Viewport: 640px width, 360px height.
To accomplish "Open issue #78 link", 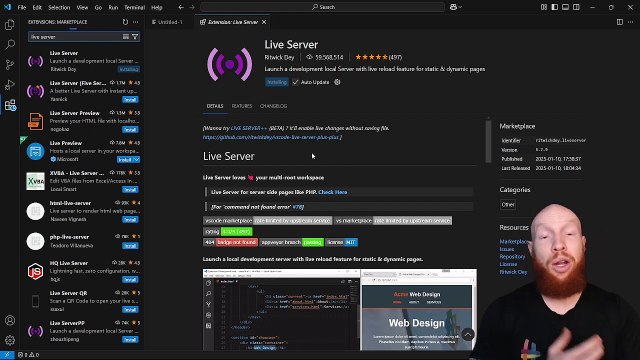I will pyautogui.click(x=298, y=207).
